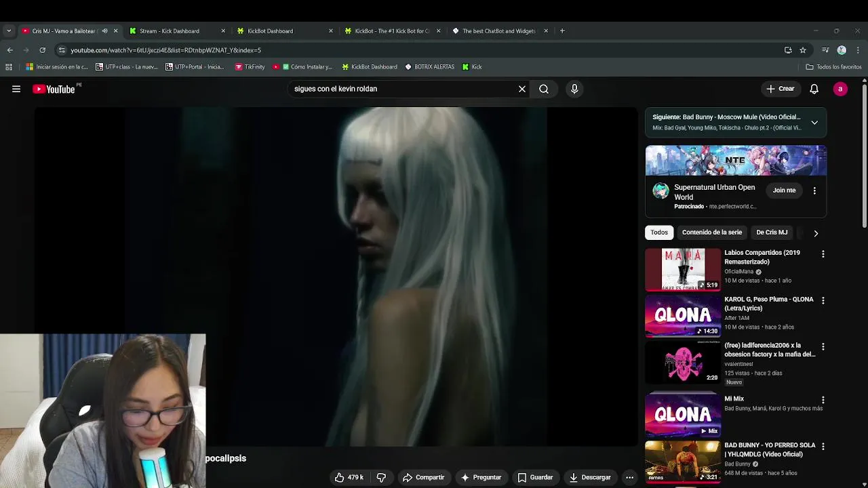Switch to the KickBot Dashboard tab
Image resolution: width=868 pixels, height=488 pixels.
[x=285, y=30]
